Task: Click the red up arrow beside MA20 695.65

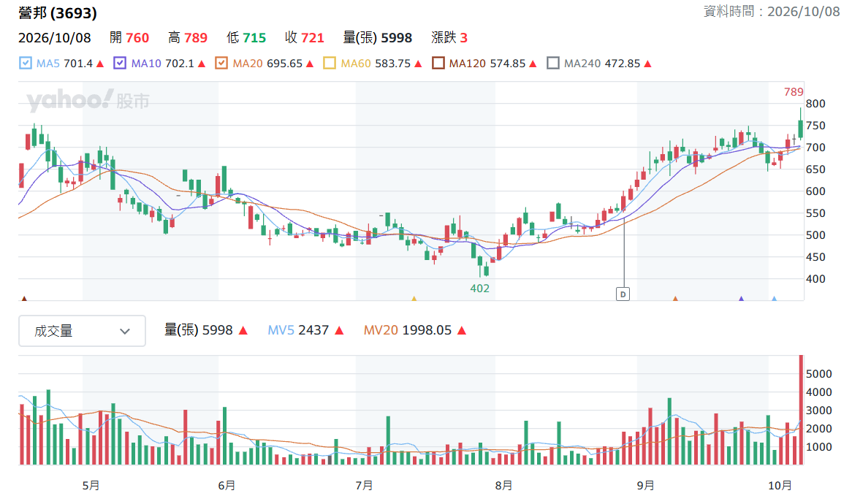Action: coord(310,64)
